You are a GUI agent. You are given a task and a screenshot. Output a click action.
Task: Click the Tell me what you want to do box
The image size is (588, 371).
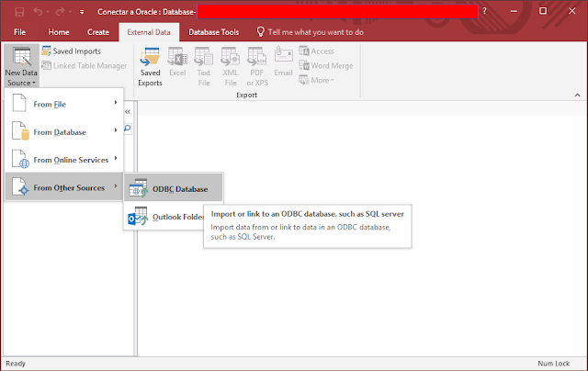(x=311, y=32)
